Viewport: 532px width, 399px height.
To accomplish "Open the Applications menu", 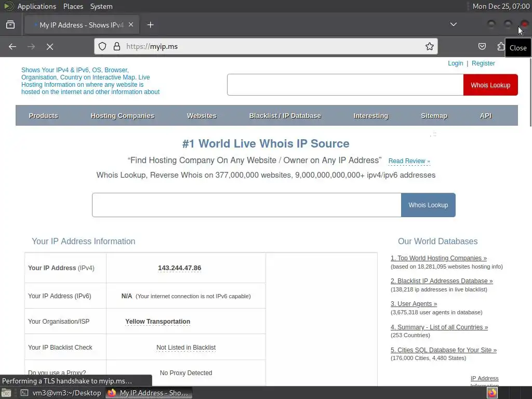I will point(37,6).
